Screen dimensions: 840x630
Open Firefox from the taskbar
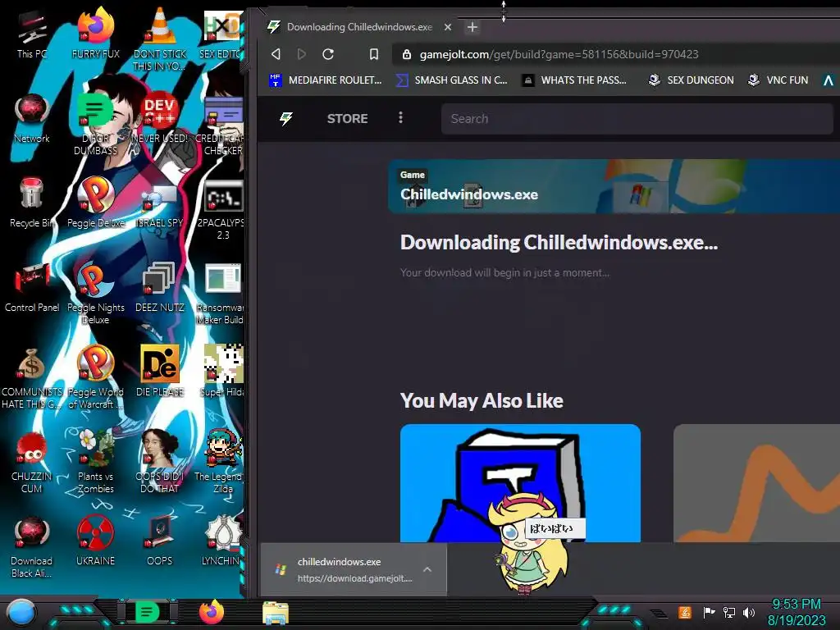click(212, 612)
